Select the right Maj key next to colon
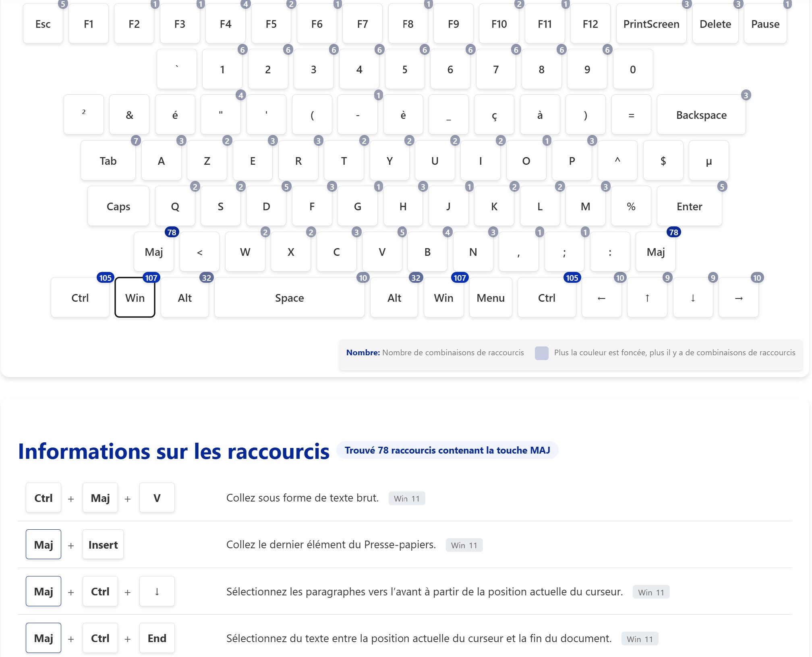The height and width of the screenshot is (657, 812). click(x=656, y=252)
